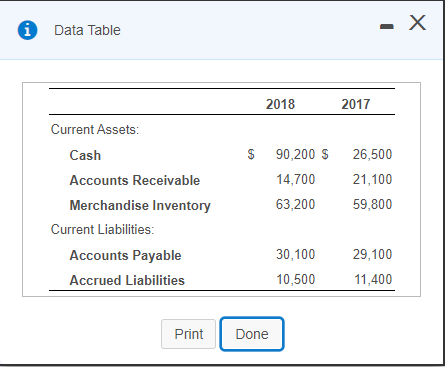Select the Accounts Receivable row label
Image resolution: width=445 pixels, height=367 pixels.
(x=135, y=180)
